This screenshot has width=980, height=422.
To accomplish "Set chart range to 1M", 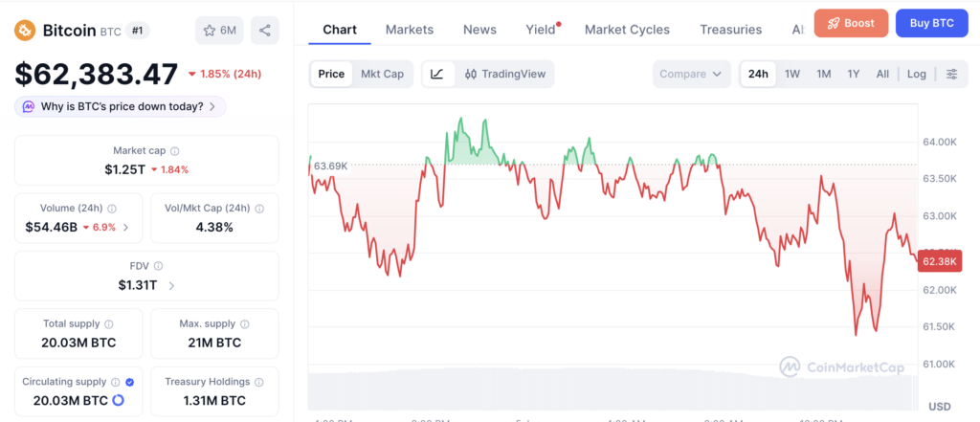I will click(824, 74).
